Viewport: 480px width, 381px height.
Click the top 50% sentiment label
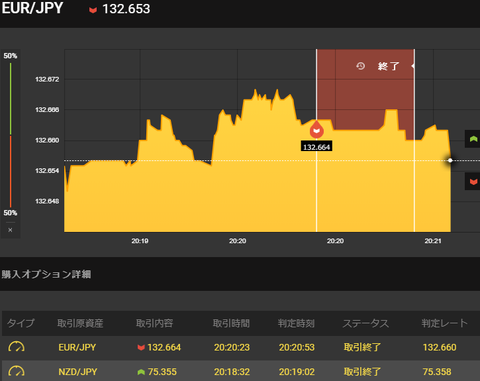tap(10, 56)
